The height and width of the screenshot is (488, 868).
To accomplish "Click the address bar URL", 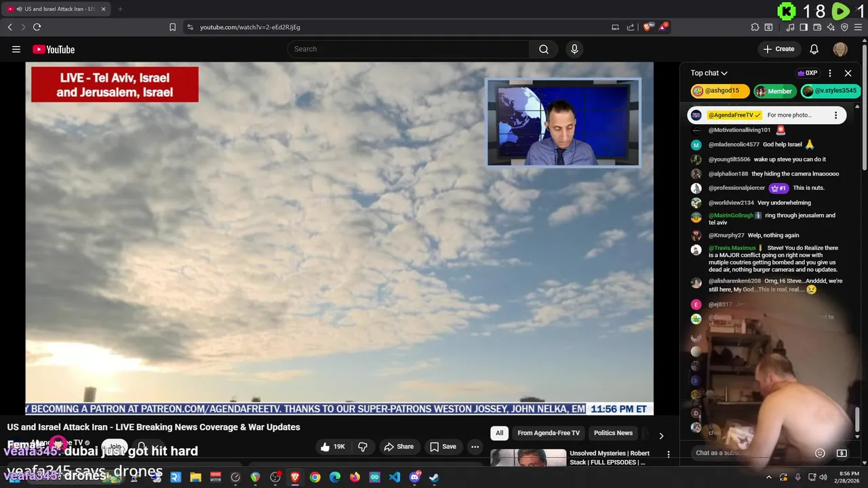I will point(250,27).
